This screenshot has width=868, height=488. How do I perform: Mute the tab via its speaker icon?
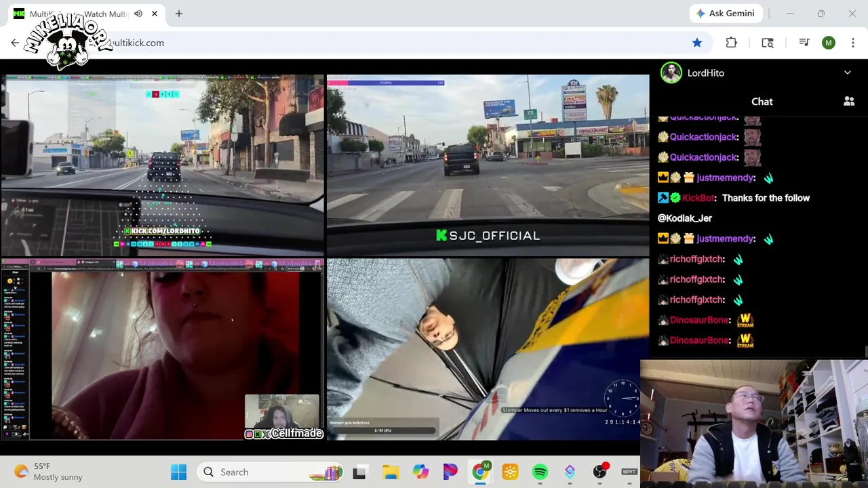coord(138,14)
